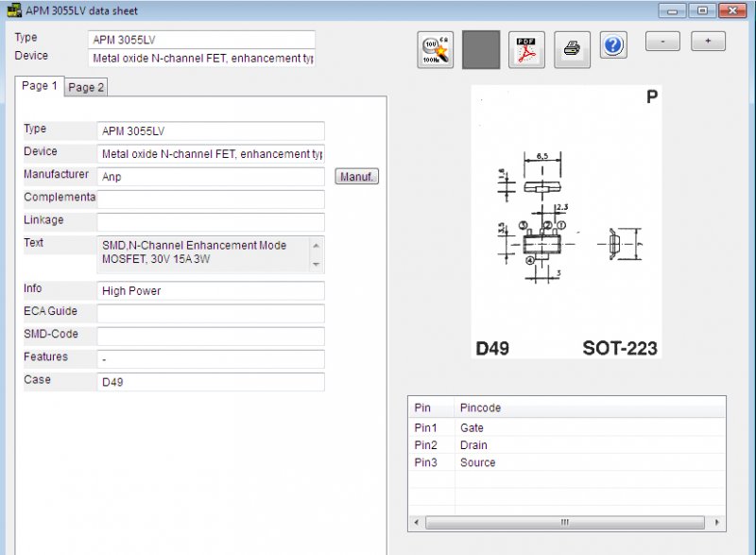Screen dimensions: 756x555
Task: Click the Features field
Action: (211, 359)
